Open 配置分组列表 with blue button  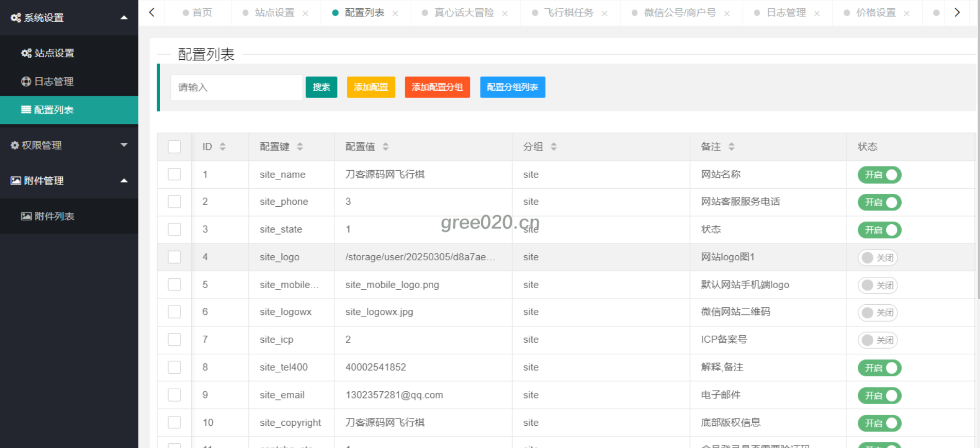click(512, 87)
